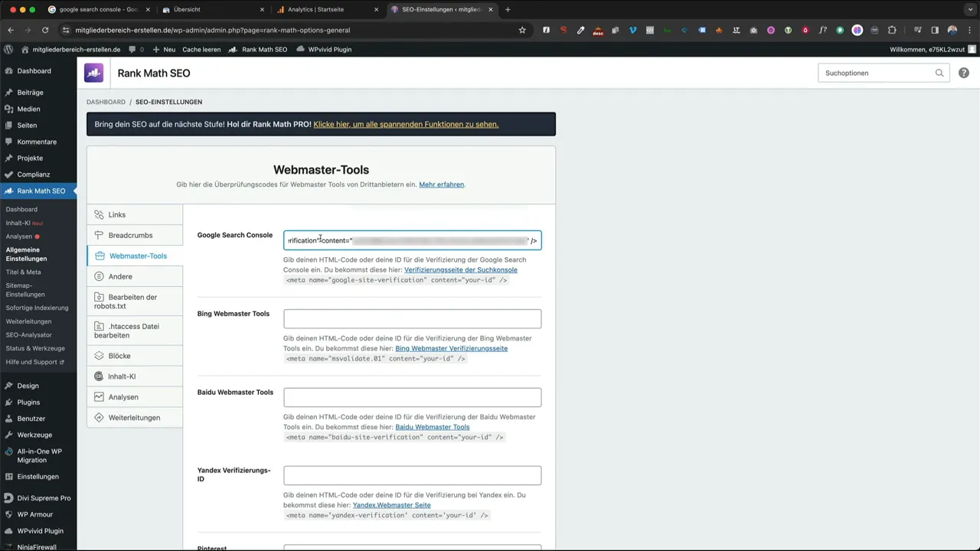
Task: Reload the page with browser refresh icon
Action: pyautogui.click(x=45, y=30)
